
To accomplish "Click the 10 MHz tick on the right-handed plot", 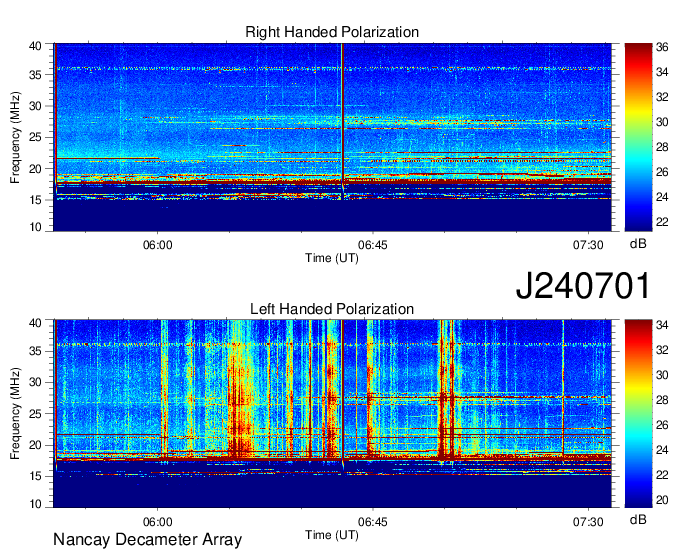I will (35, 227).
